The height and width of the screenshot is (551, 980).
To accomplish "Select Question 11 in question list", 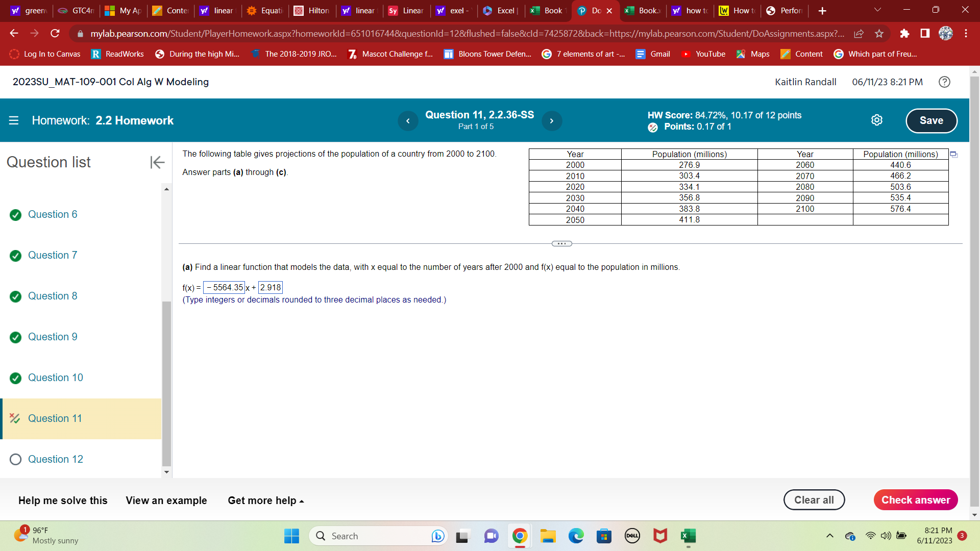I will (55, 419).
